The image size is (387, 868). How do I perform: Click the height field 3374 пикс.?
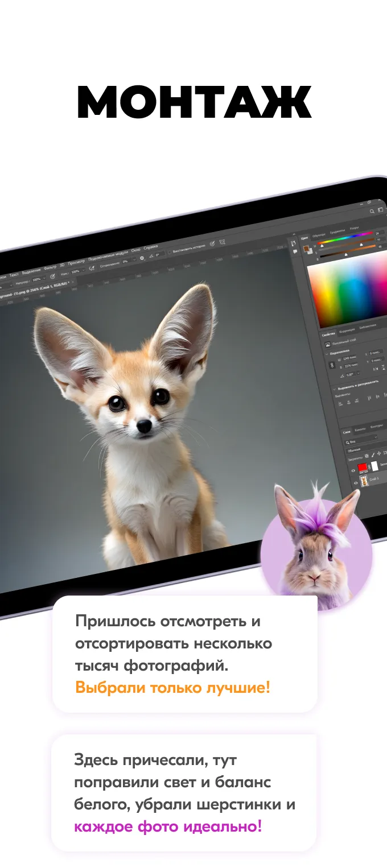pyautogui.click(x=351, y=366)
